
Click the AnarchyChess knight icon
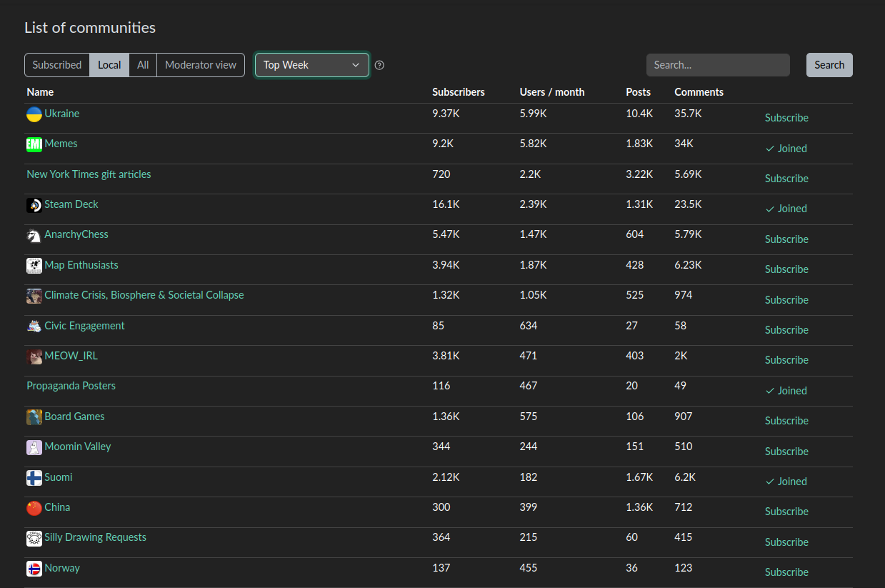(x=34, y=235)
